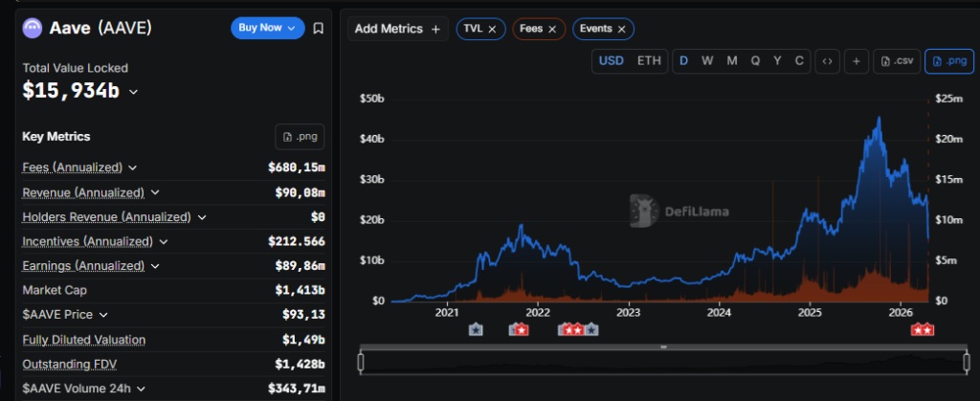The height and width of the screenshot is (401, 980).
Task: Click the embed code icon in the chart toolbar
Action: pyautogui.click(x=827, y=61)
